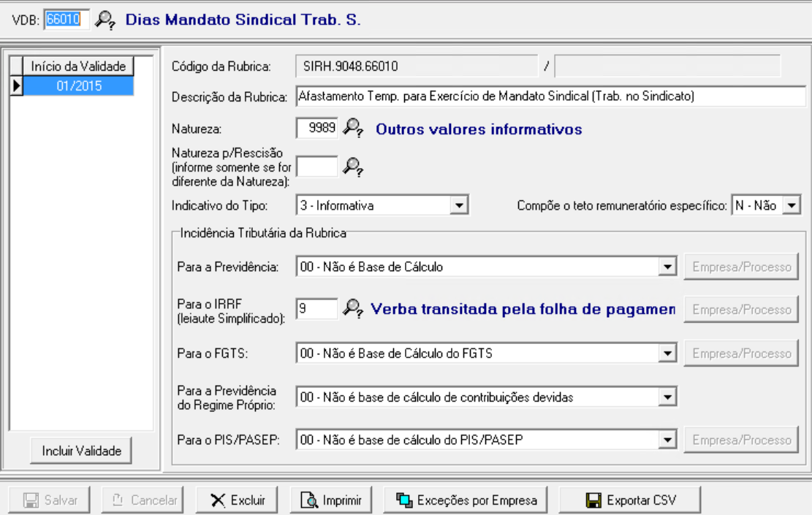Expand the Para a Previdência dropdown
This screenshot has height=515, width=812.
pyautogui.click(x=666, y=267)
